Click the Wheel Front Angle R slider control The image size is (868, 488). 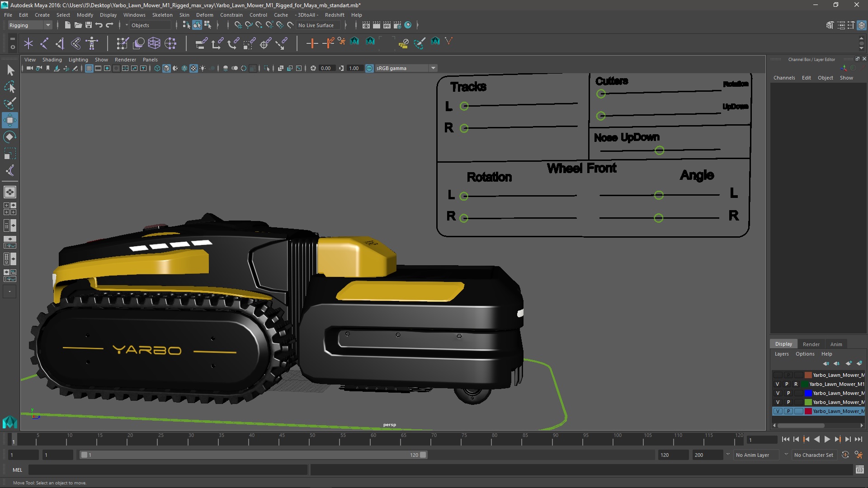point(658,218)
